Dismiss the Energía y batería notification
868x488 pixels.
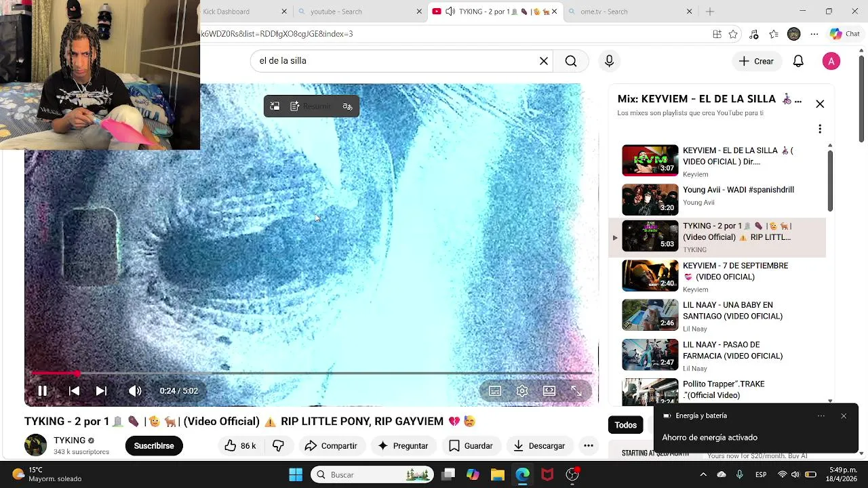844,415
